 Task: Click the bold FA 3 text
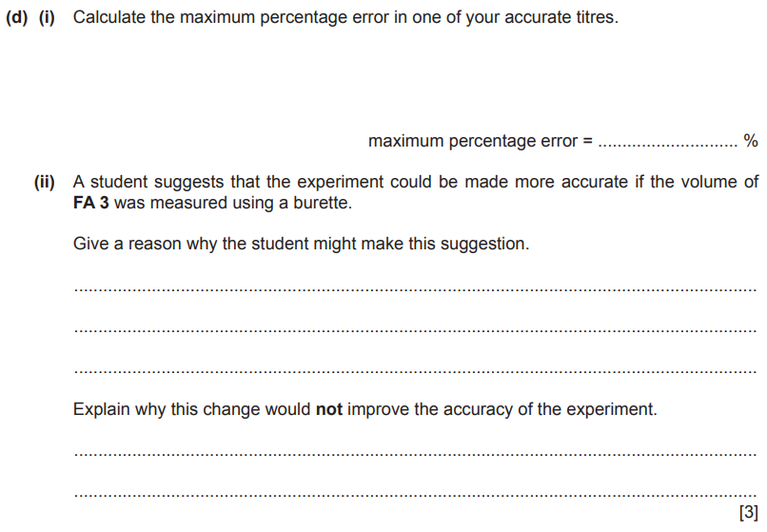point(91,203)
